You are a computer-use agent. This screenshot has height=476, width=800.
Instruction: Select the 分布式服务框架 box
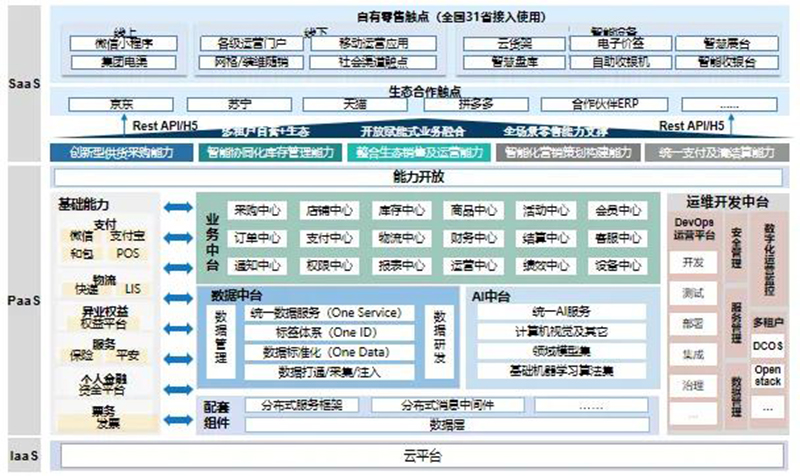302,406
